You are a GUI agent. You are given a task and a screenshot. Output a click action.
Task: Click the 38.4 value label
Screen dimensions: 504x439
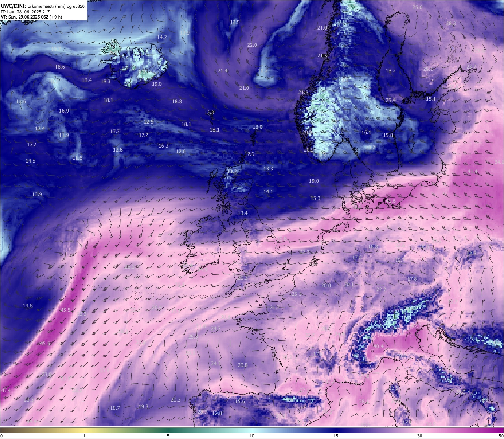(x=364, y=402)
